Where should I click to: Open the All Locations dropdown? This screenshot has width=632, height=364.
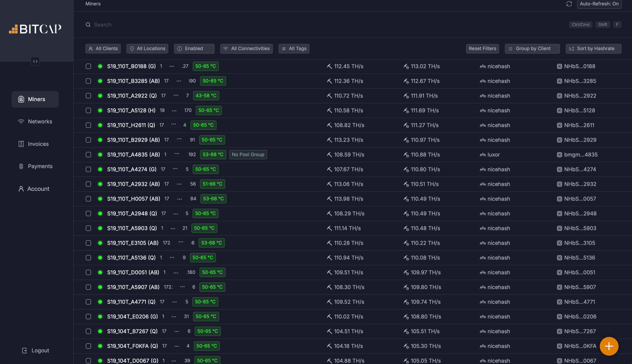coord(147,49)
